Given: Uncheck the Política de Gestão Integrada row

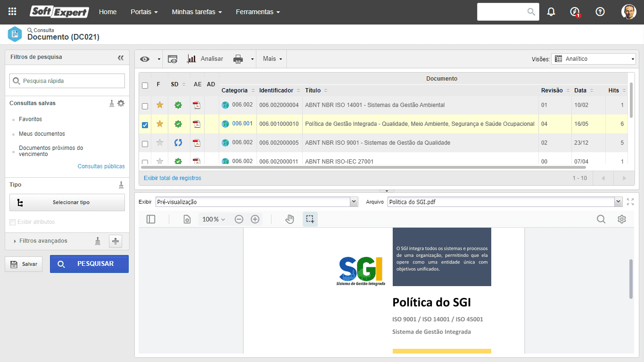Looking at the screenshot, I should pos(145,125).
